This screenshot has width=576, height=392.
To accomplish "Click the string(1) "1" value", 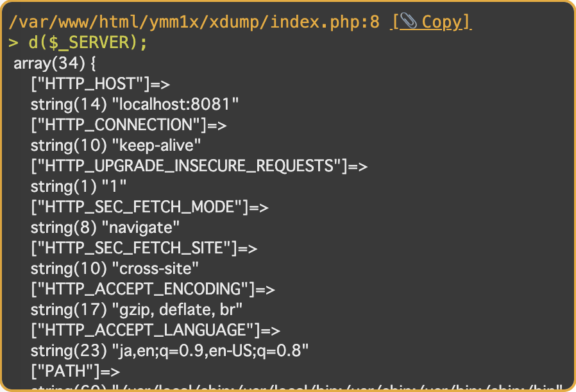I will [x=79, y=187].
